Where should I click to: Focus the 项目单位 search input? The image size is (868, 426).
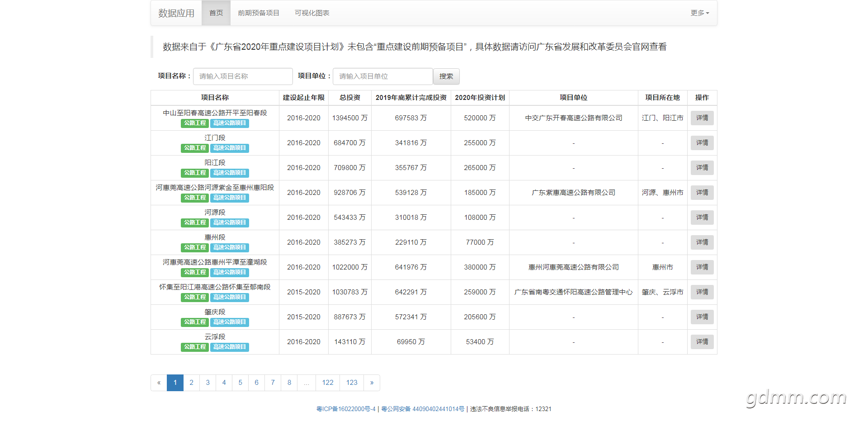pyautogui.click(x=382, y=76)
